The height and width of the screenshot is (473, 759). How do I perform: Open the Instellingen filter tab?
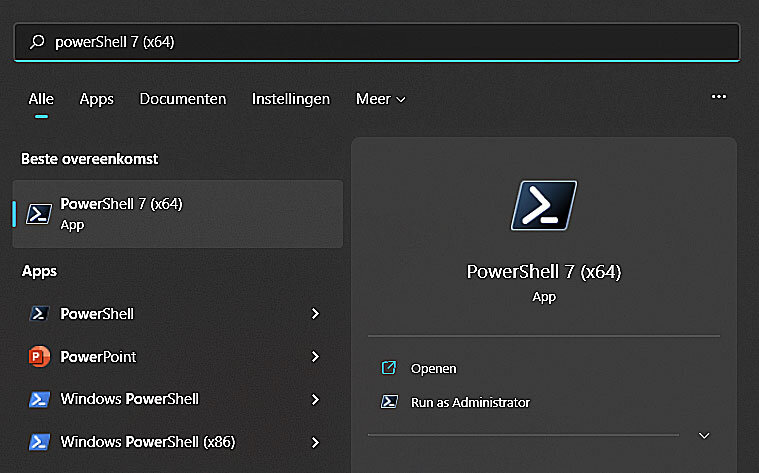(291, 99)
